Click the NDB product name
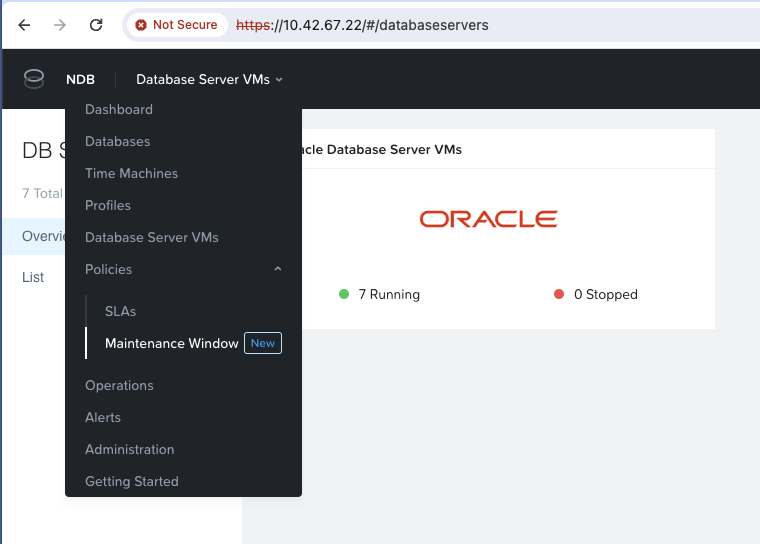The width and height of the screenshot is (760, 544). click(80, 80)
